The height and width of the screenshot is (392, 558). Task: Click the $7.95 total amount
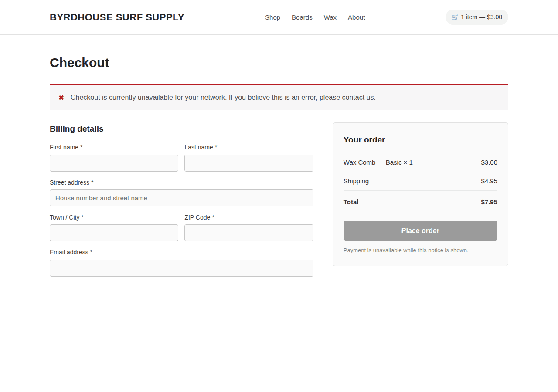[x=489, y=202]
